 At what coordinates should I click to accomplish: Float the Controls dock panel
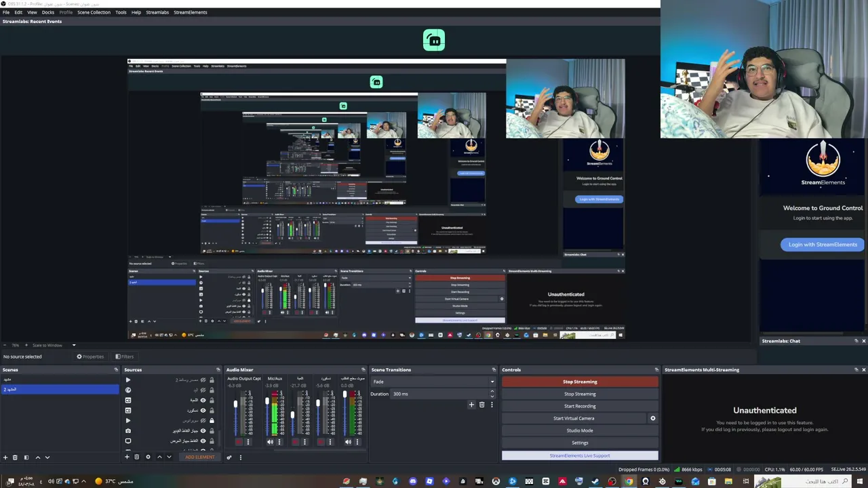click(x=656, y=370)
